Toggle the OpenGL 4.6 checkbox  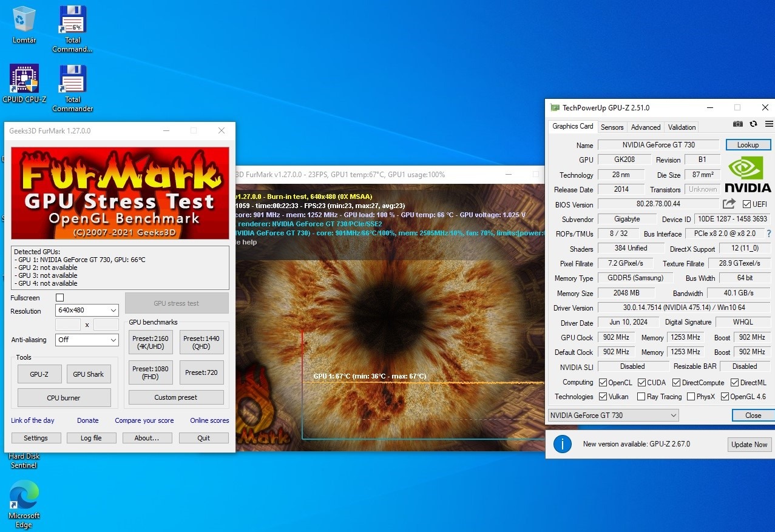pyautogui.click(x=725, y=397)
